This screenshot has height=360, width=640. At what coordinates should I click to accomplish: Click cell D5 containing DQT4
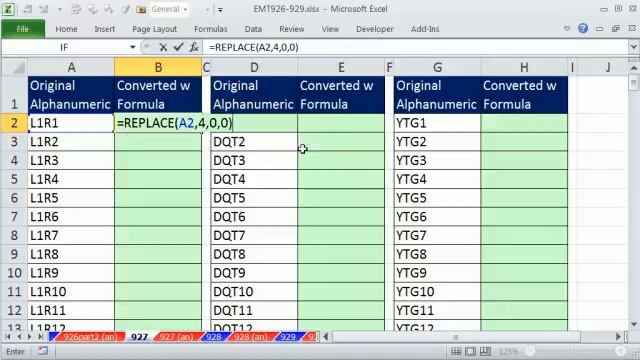click(x=254, y=179)
